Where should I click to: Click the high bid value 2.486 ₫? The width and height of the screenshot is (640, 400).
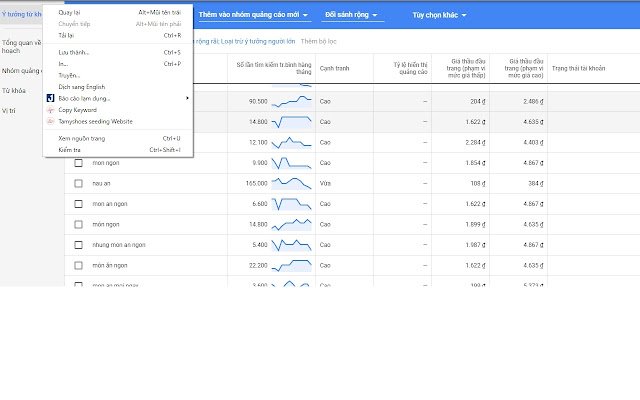pos(533,101)
